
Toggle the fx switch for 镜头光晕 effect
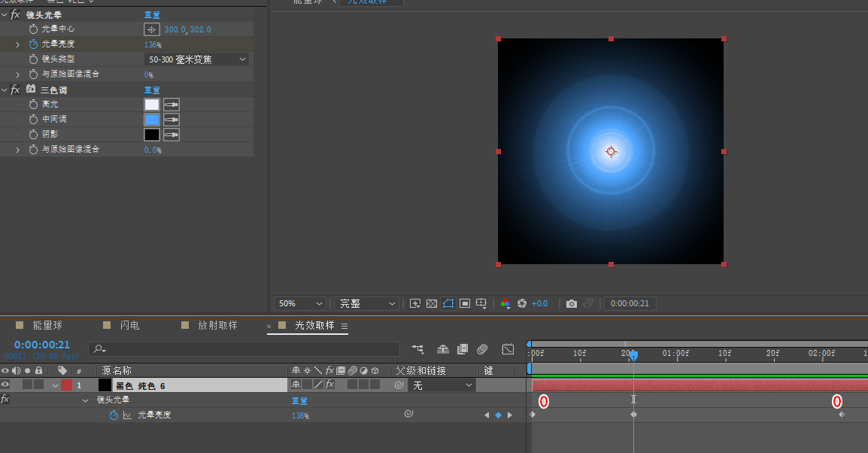pyautogui.click(x=16, y=14)
